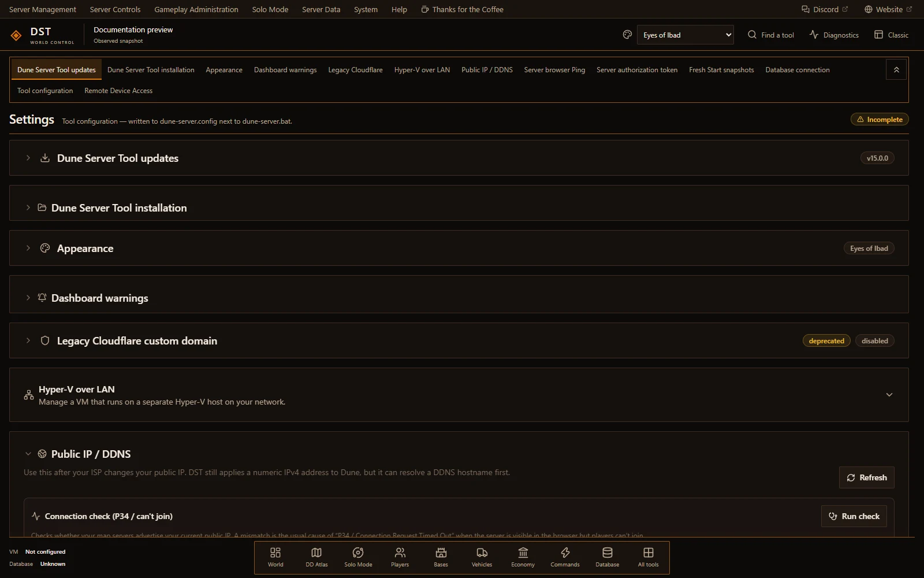Open the Server Data menu
The height and width of the screenshot is (578, 924).
[321, 9]
